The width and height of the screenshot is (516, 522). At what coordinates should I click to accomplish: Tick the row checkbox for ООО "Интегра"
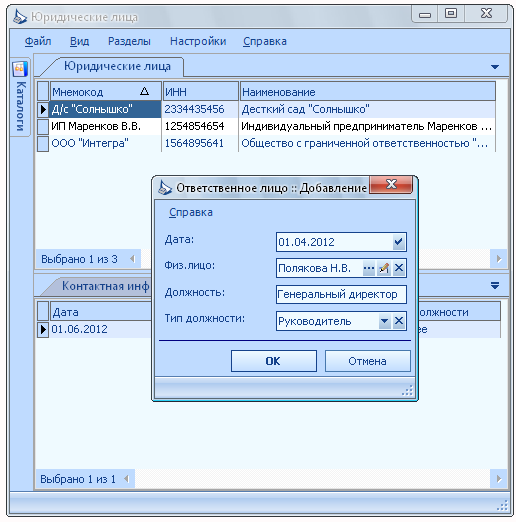point(43,144)
